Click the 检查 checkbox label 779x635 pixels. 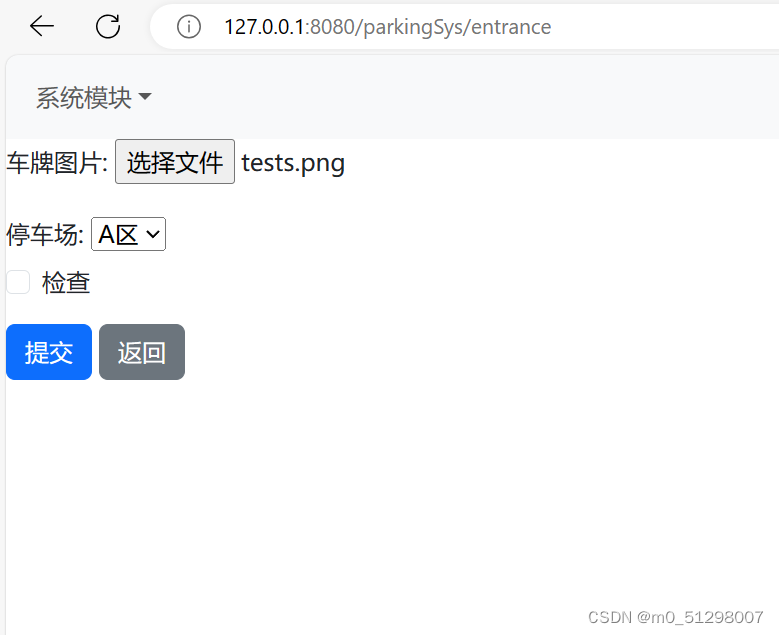coord(66,283)
